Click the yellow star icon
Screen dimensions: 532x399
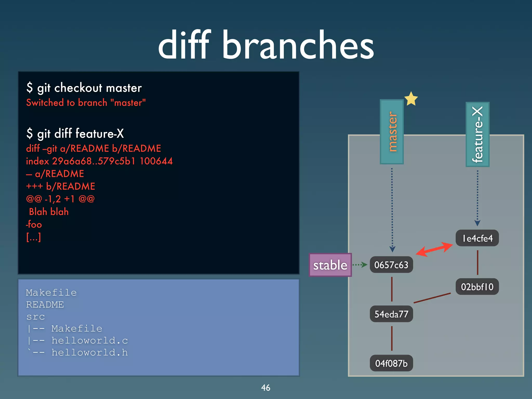[x=411, y=99]
